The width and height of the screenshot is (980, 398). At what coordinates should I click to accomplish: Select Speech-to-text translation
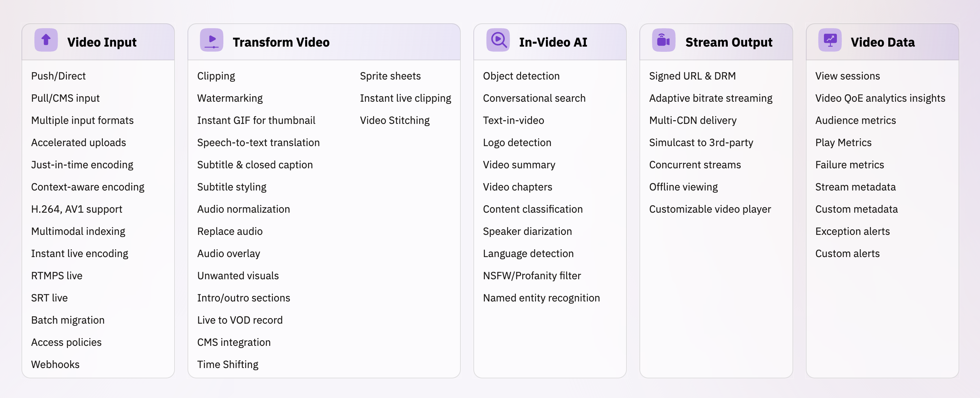pyautogui.click(x=258, y=143)
